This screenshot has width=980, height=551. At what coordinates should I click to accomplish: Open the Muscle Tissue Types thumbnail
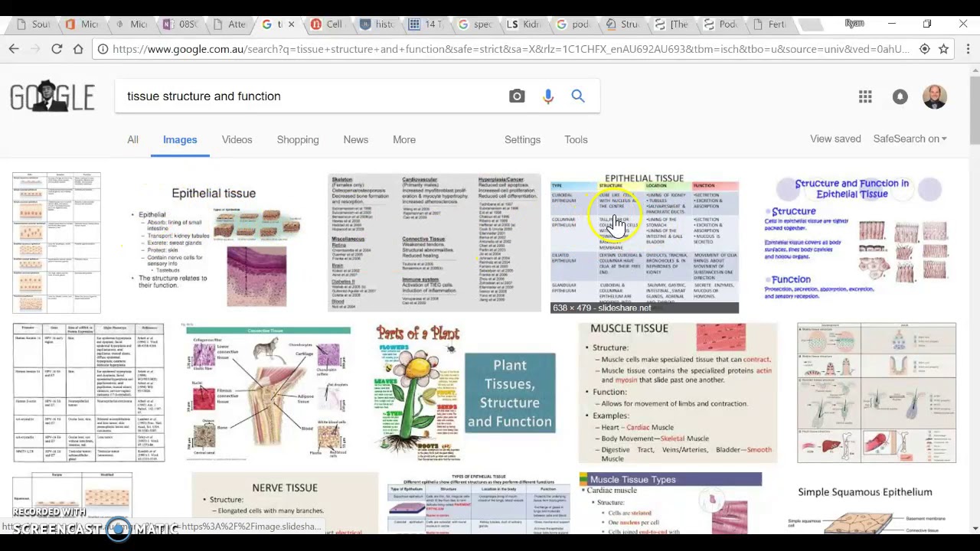(671, 503)
